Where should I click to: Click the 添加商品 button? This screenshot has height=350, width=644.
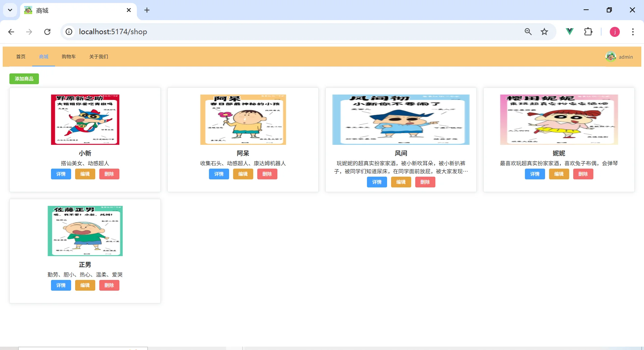pyautogui.click(x=24, y=79)
